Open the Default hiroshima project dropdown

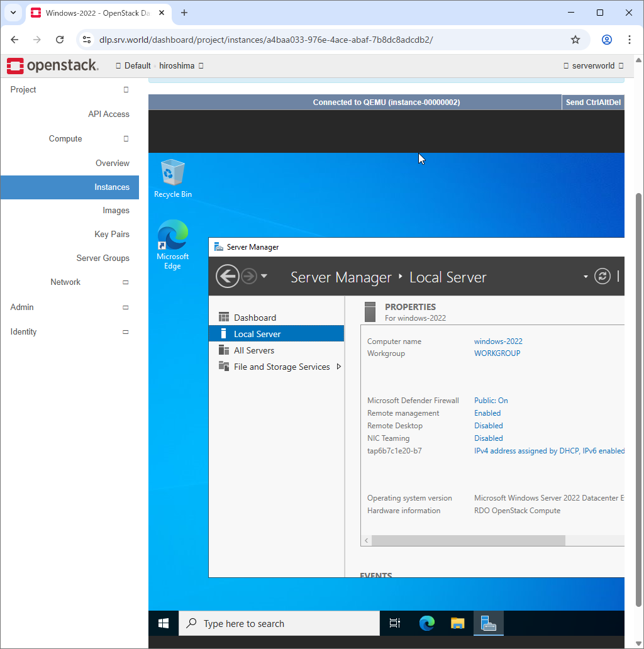click(160, 65)
